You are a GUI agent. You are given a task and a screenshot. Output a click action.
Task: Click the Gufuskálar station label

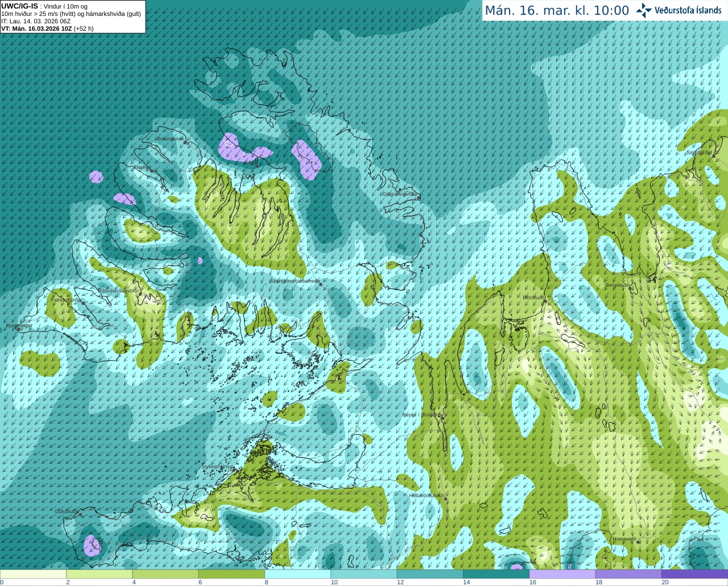[x=67, y=511]
